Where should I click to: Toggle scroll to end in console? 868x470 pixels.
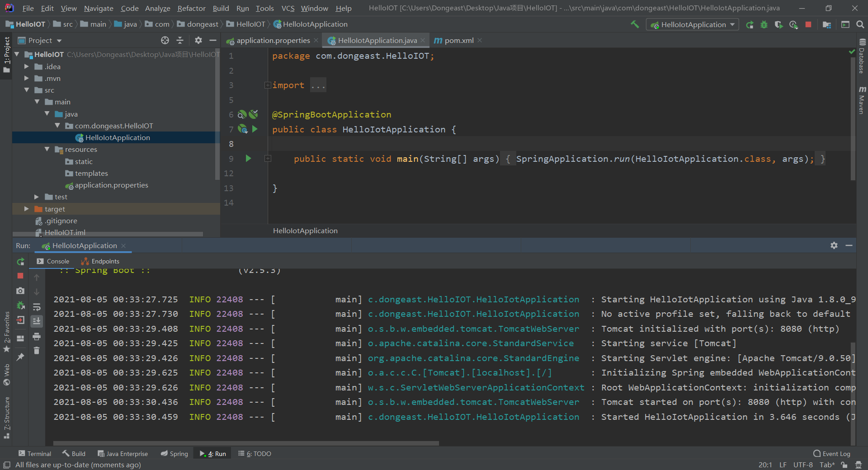pyautogui.click(x=37, y=321)
